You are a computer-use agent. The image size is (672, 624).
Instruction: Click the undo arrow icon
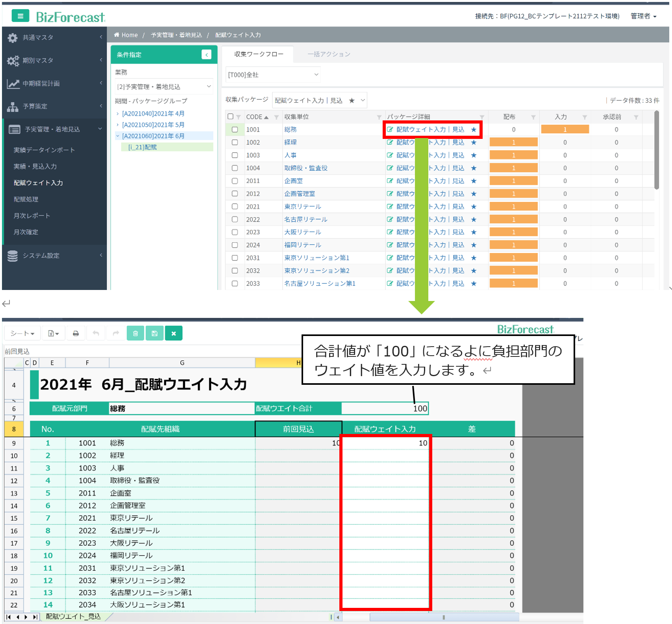tap(96, 333)
